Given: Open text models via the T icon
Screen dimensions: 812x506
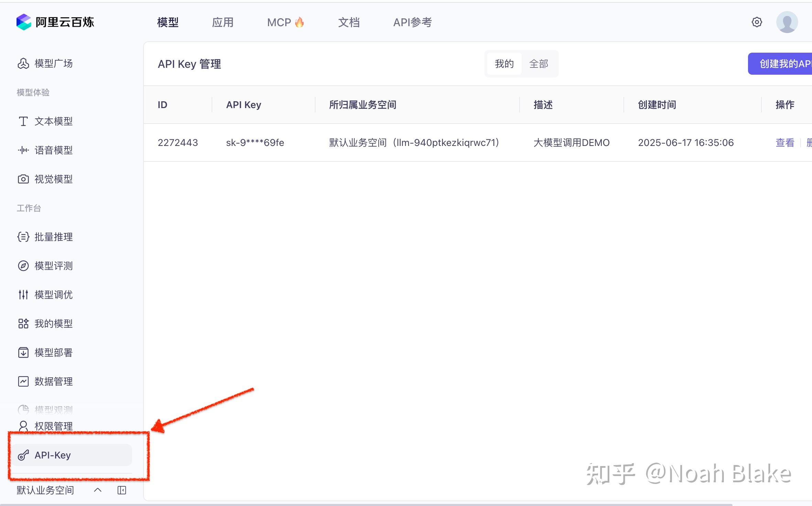Looking at the screenshot, I should coord(23,121).
